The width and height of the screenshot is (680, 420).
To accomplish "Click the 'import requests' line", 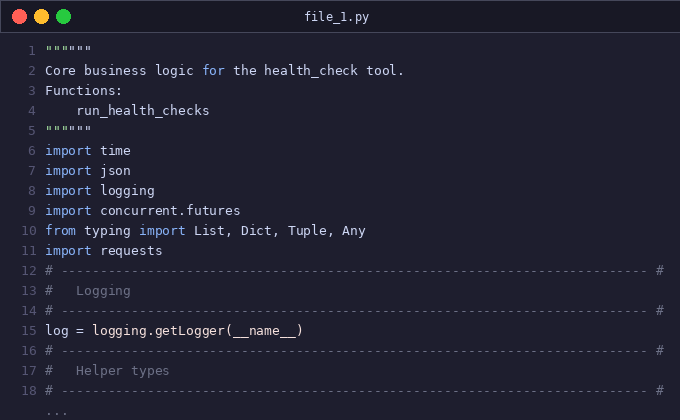I will pos(104,251).
